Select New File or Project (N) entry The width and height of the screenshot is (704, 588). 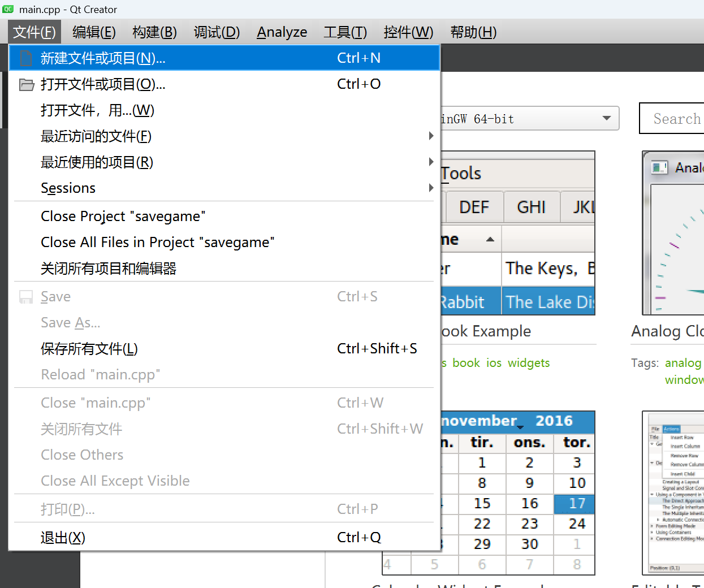pos(224,58)
